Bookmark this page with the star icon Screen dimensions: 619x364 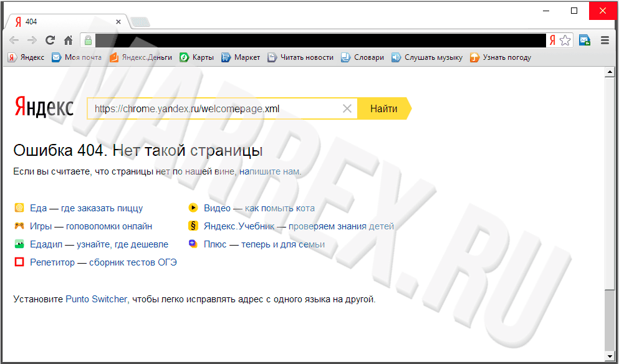point(565,41)
